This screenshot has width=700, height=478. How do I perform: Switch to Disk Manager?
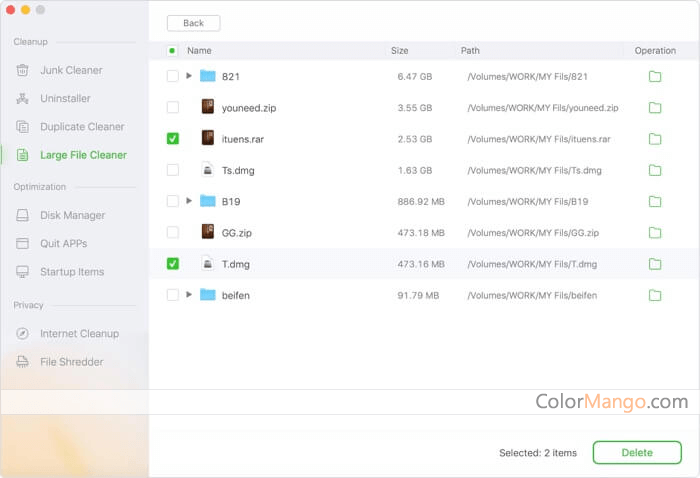point(72,215)
